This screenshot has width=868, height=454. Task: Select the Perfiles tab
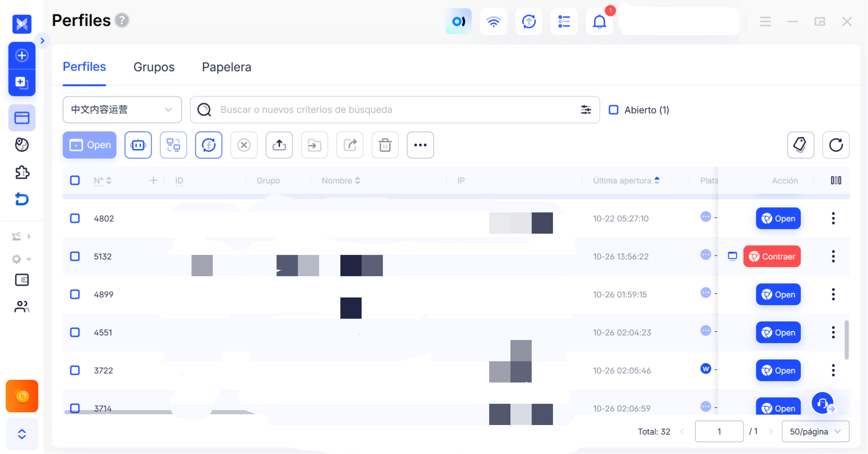click(84, 67)
